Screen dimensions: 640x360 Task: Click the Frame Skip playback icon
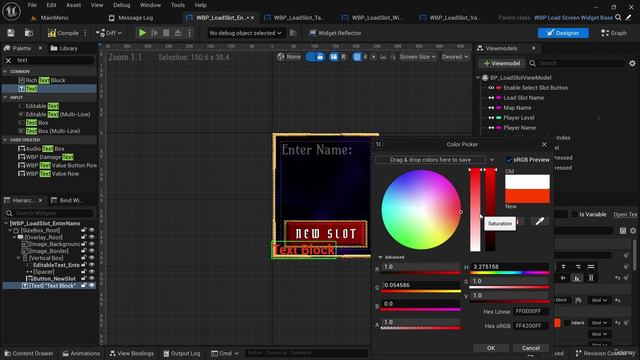coord(154,33)
